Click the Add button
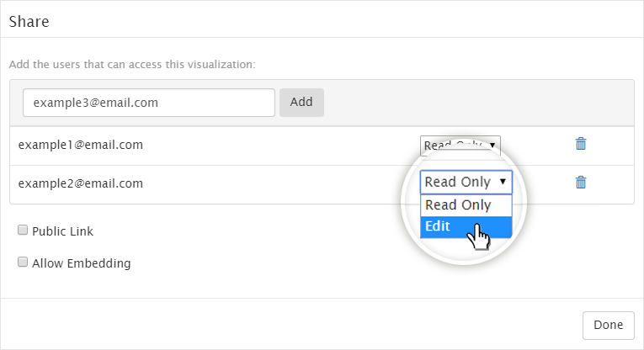644x350 pixels. [x=301, y=102]
